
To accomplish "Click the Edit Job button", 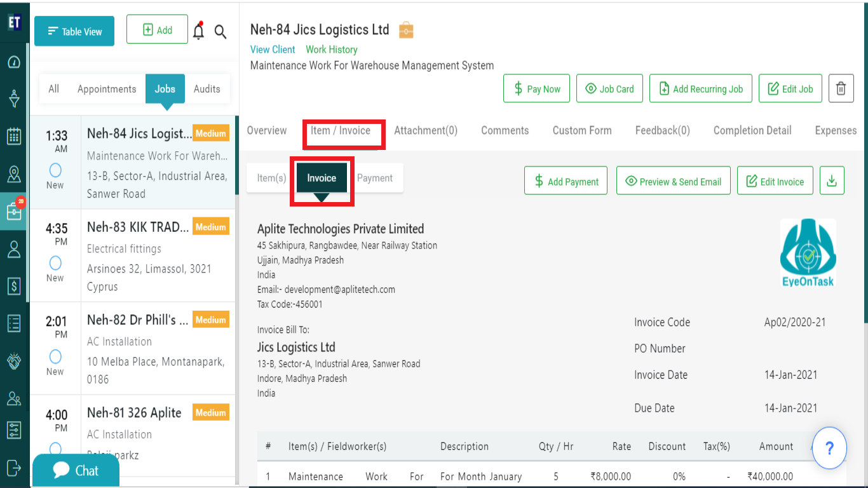I will 790,88.
